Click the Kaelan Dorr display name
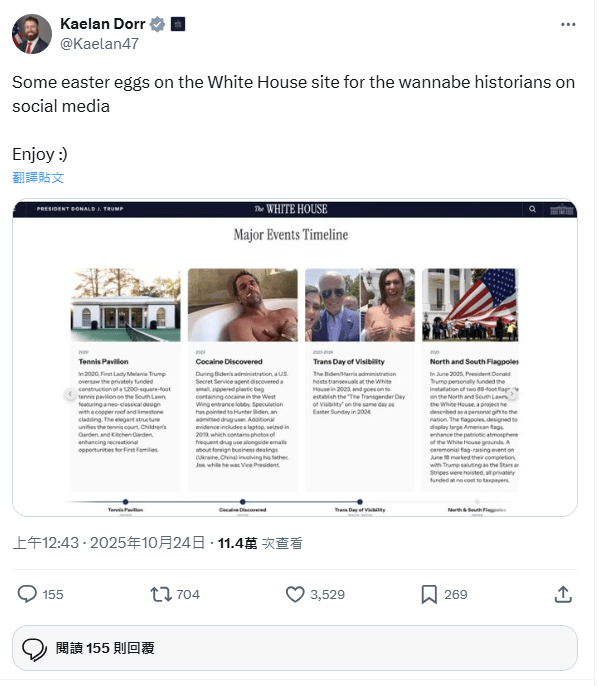Image resolution: width=598 pixels, height=686 pixels. point(102,24)
